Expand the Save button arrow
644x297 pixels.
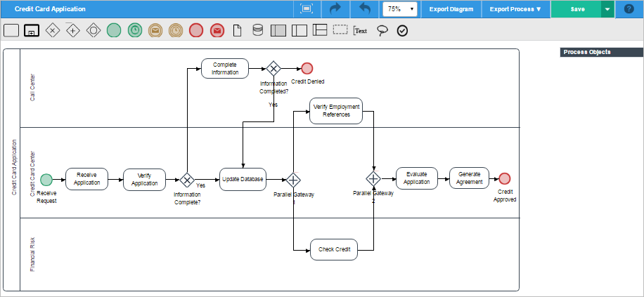[607, 9]
